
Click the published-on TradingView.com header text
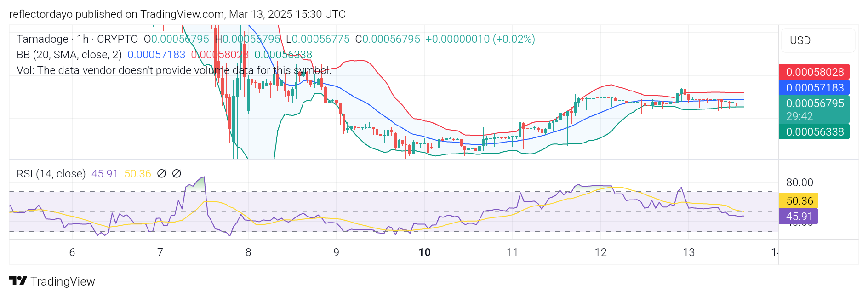point(177,14)
